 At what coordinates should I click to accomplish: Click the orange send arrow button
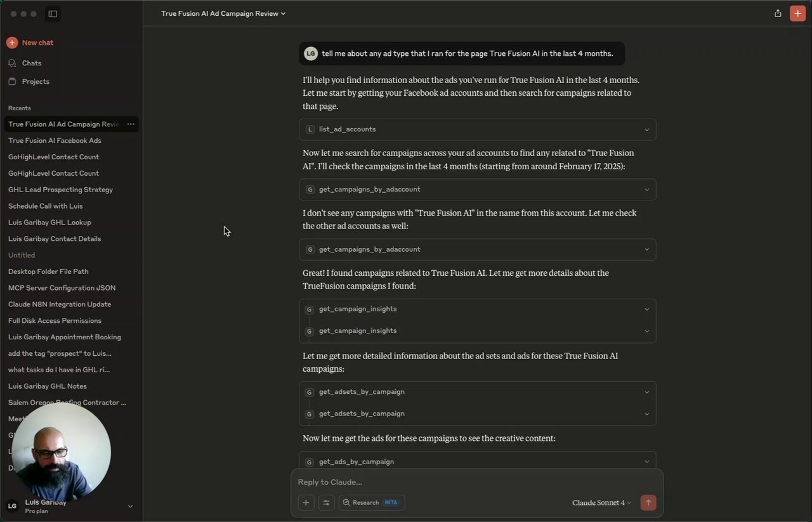point(648,503)
